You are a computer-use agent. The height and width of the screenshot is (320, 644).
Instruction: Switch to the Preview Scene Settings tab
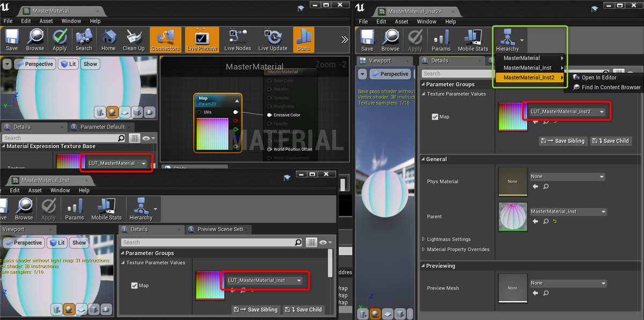tap(219, 229)
